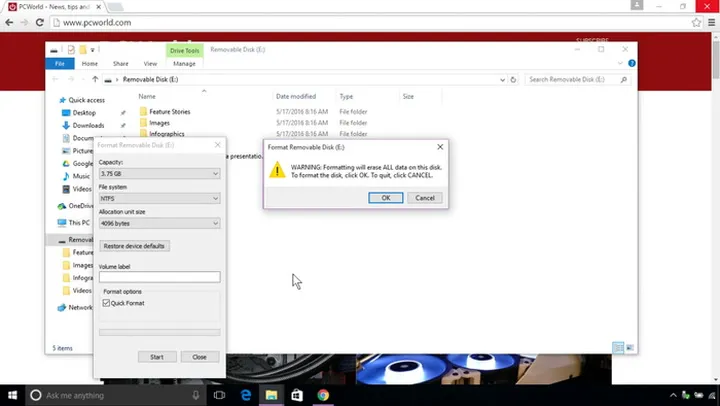The width and height of the screenshot is (720, 406).
Task: Open the Capacity dropdown
Action: (x=159, y=174)
